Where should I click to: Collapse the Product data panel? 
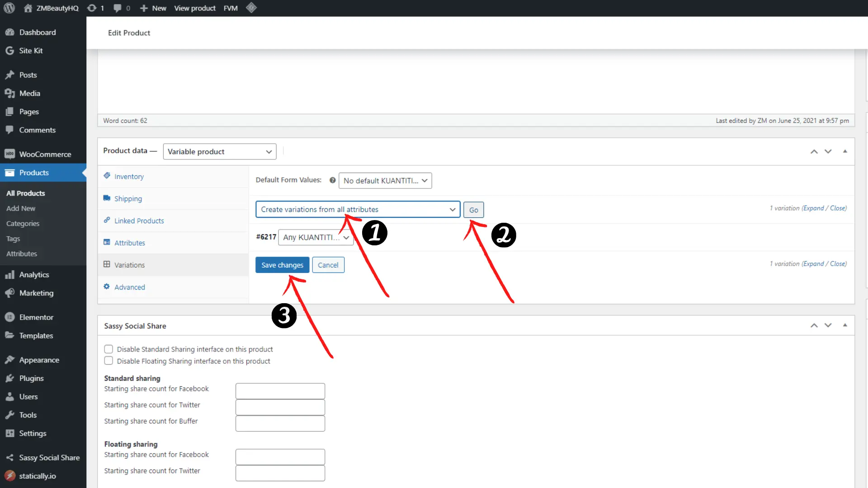click(x=845, y=151)
